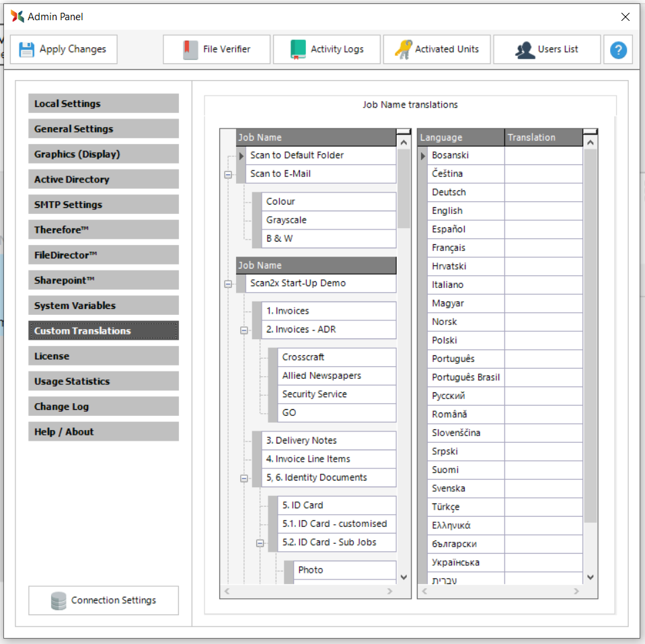Click the Translation cell for English
The width and height of the screenshot is (645, 644).
[x=543, y=211]
